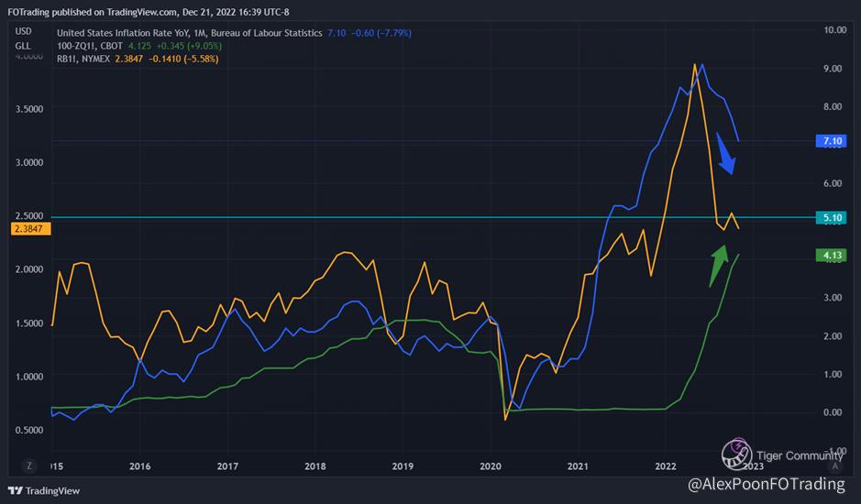Image resolution: width=861 pixels, height=504 pixels.
Task: Click the 2020 marker on time axis
Action: pos(490,466)
